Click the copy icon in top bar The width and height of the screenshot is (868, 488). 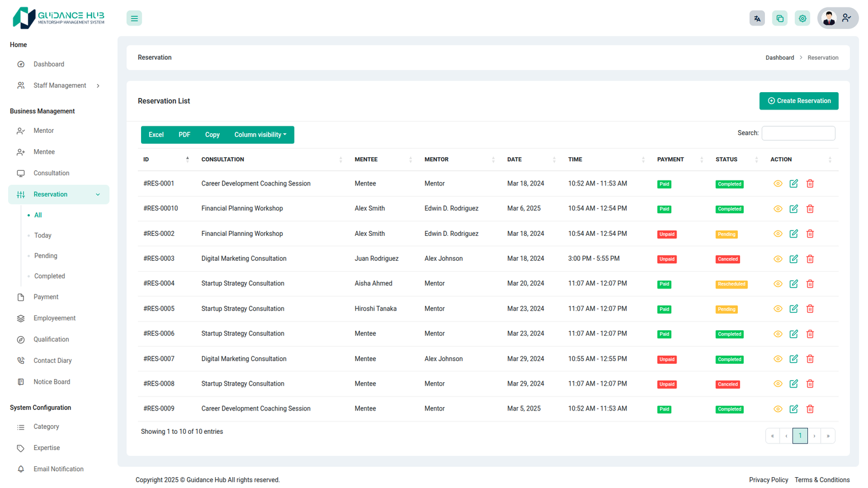(x=780, y=18)
